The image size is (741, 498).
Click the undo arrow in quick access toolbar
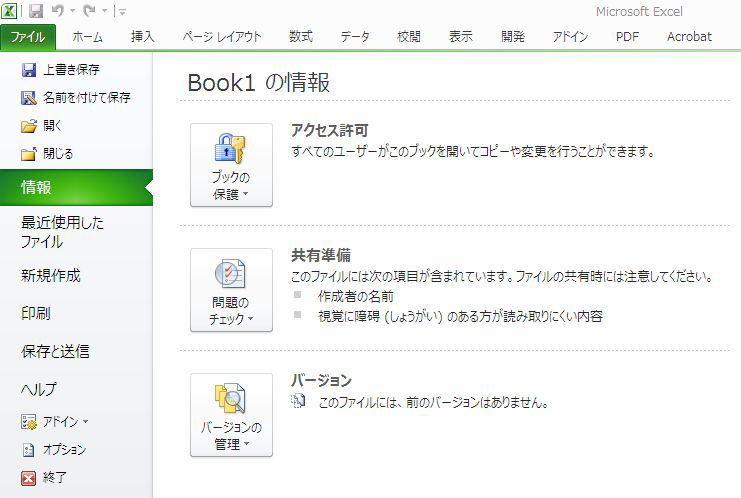[58, 10]
